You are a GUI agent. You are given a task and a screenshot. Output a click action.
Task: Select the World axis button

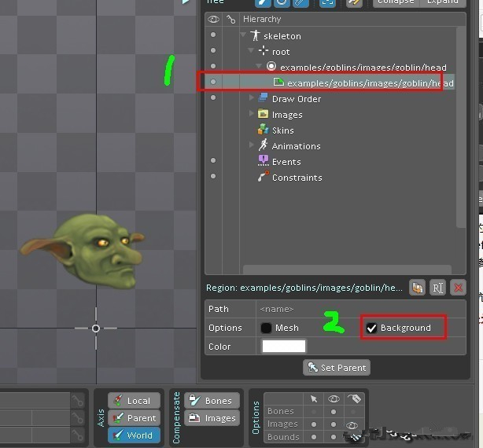coord(134,435)
